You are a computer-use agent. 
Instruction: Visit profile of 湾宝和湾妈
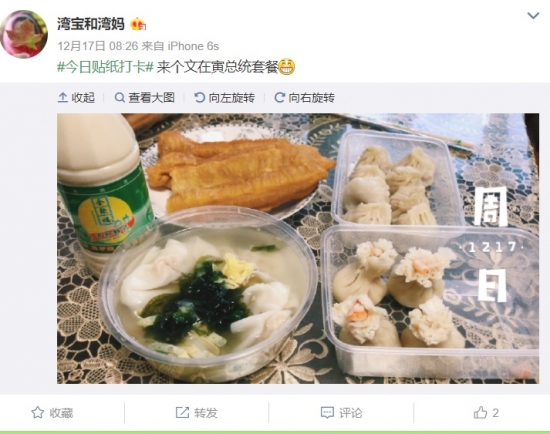[x=91, y=24]
